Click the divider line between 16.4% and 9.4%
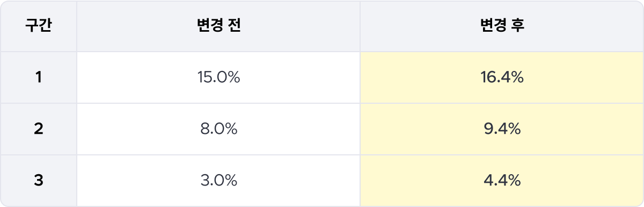This screenshot has width=644, height=207. 502,103
